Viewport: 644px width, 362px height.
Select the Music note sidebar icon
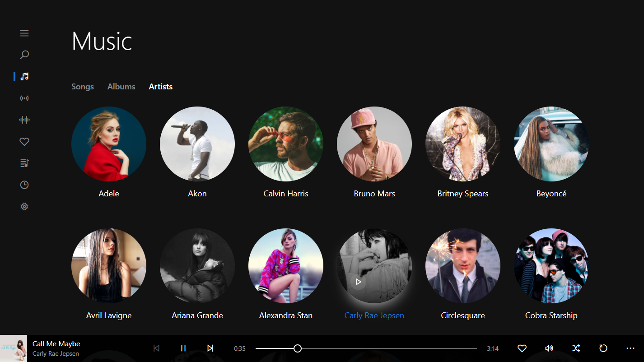(24, 76)
